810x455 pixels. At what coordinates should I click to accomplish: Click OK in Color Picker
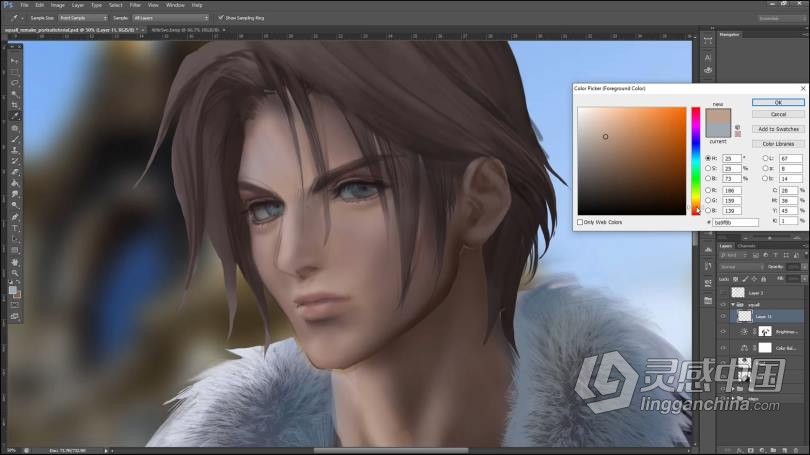pyautogui.click(x=778, y=102)
